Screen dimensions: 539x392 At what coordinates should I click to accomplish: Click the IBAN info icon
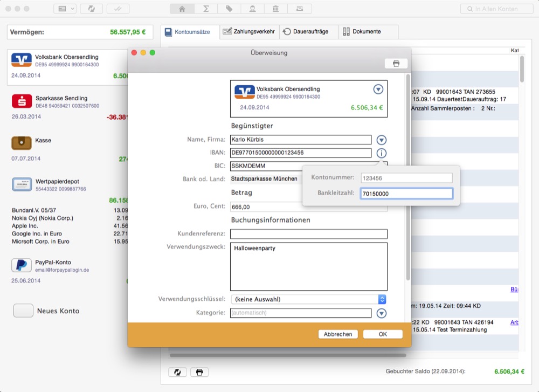tap(382, 153)
